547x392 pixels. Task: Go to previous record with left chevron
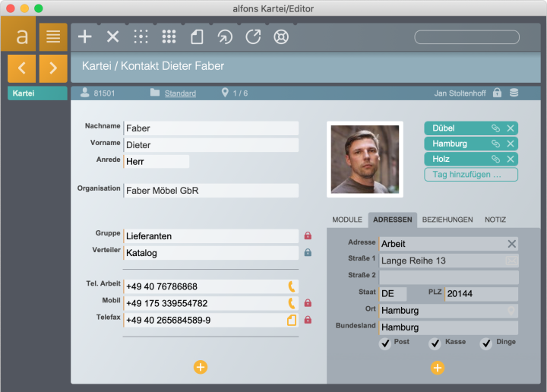pyautogui.click(x=21, y=68)
